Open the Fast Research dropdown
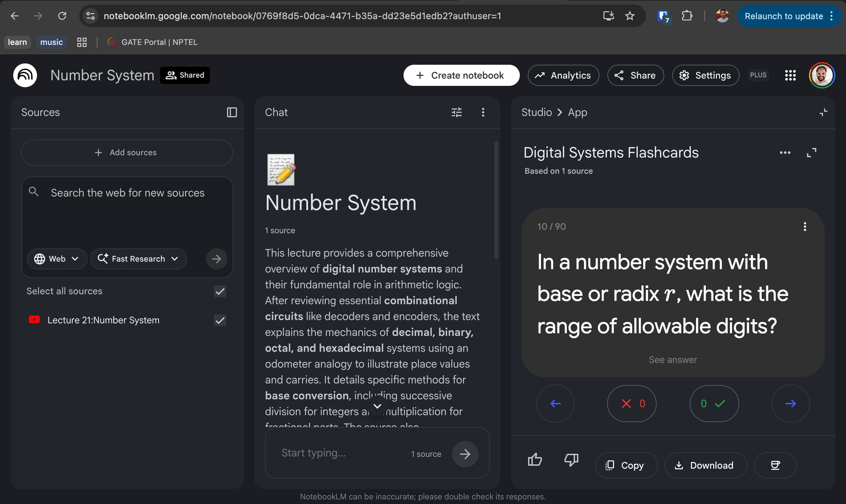The image size is (846, 504). (x=138, y=259)
